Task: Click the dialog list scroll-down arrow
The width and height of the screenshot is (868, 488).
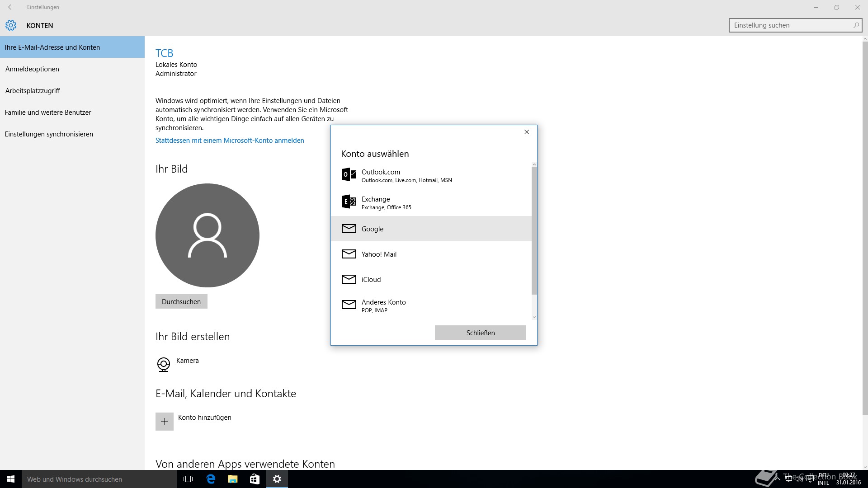Action: [534, 317]
